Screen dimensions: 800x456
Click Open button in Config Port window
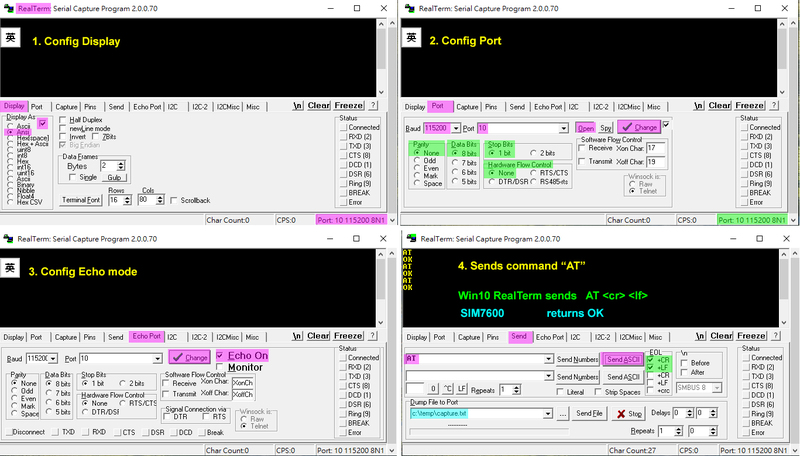click(585, 128)
